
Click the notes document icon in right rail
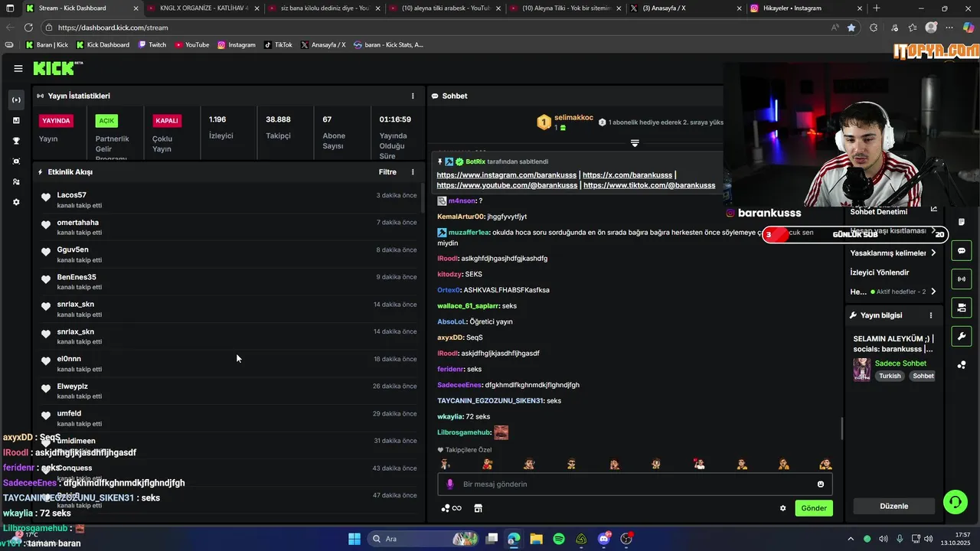click(x=961, y=222)
